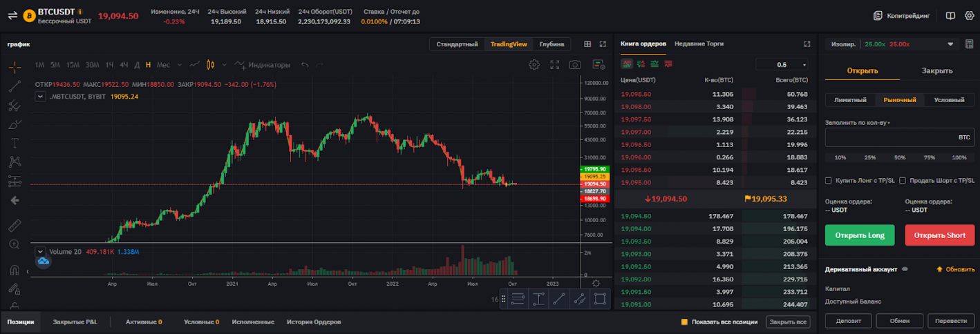Click the line chart compare icon
Image resolution: width=980 pixels, height=334 pixels.
point(195,65)
